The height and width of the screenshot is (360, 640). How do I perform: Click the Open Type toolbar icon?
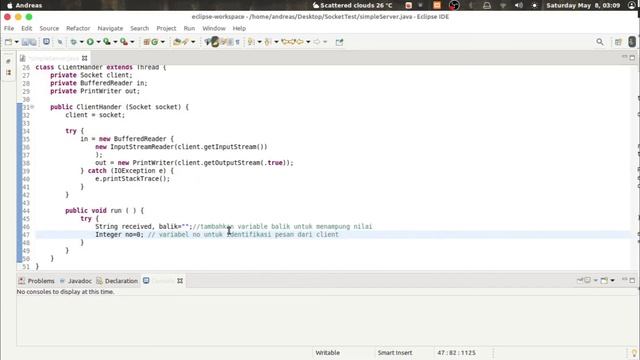176,42
